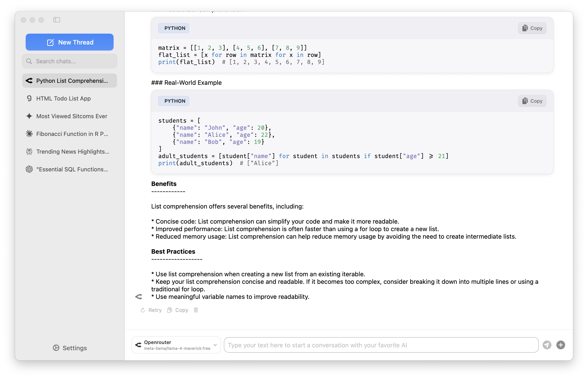Copy the whole message via bottom Copy
The height and width of the screenshot is (379, 588).
coord(178,310)
